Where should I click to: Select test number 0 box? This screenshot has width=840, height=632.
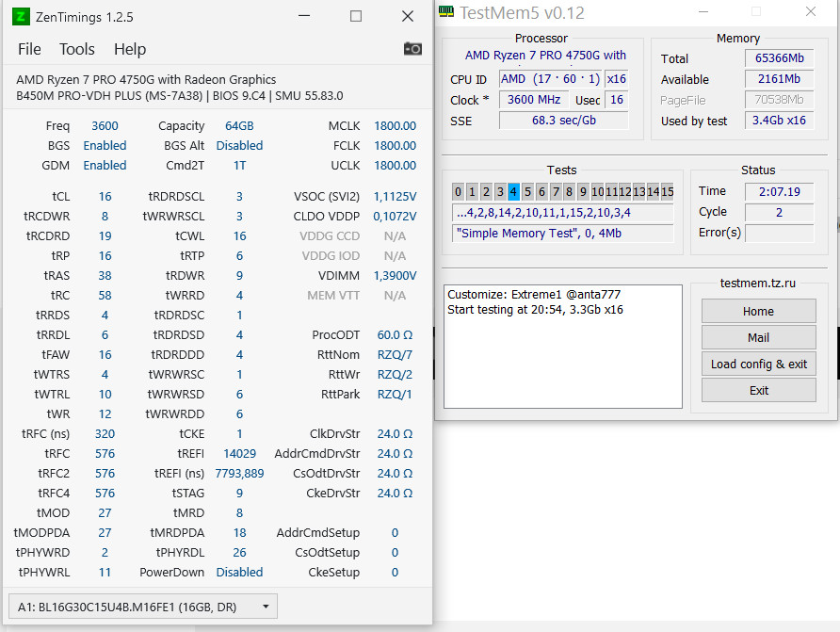pos(458,192)
